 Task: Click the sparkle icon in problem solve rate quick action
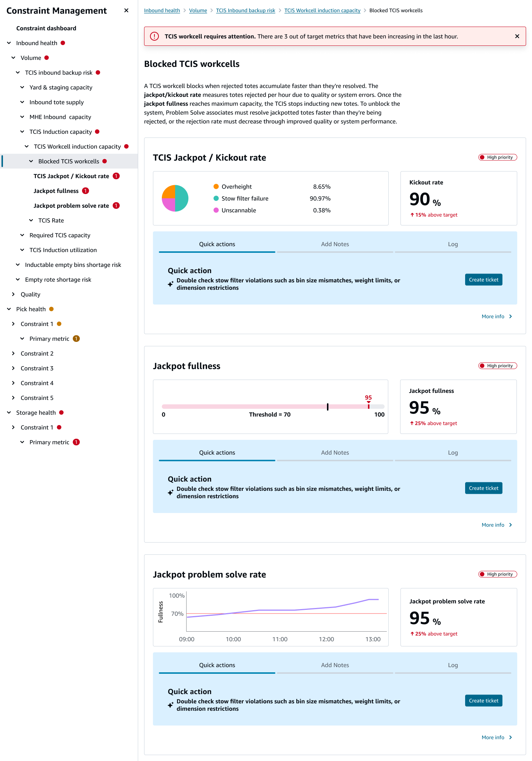click(x=170, y=705)
